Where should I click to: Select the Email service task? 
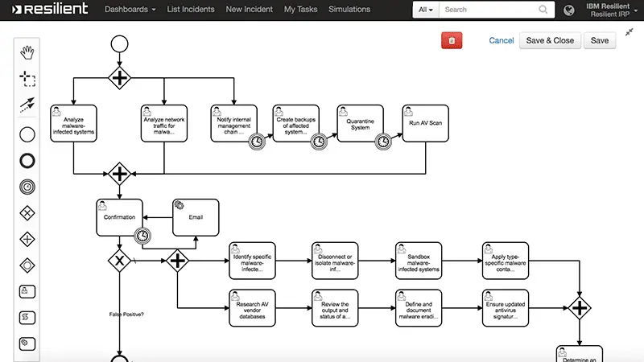coord(196,217)
